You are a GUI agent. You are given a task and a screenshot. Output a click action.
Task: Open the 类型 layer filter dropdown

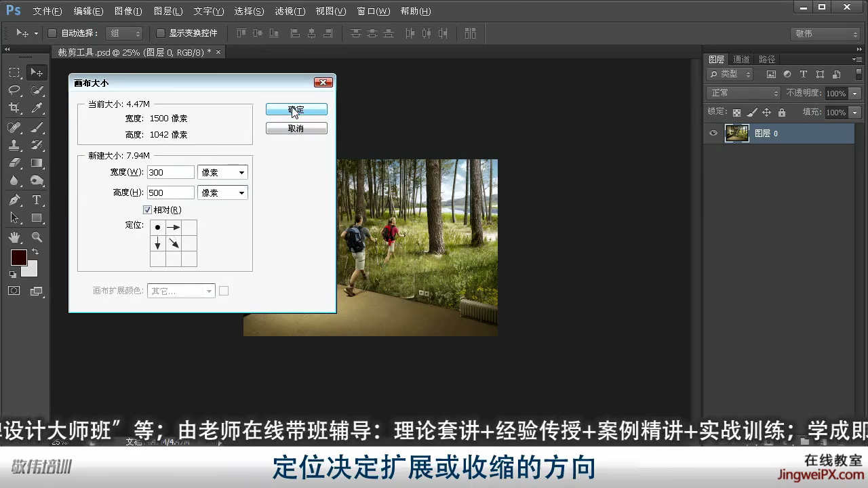(x=730, y=75)
